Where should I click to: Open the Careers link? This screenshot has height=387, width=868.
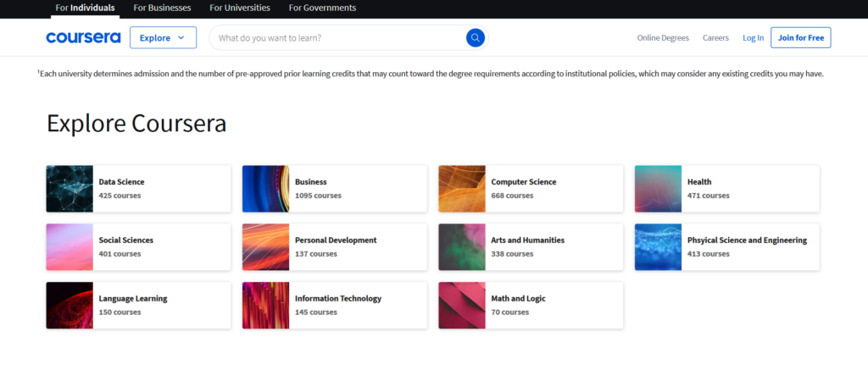pyautogui.click(x=715, y=37)
